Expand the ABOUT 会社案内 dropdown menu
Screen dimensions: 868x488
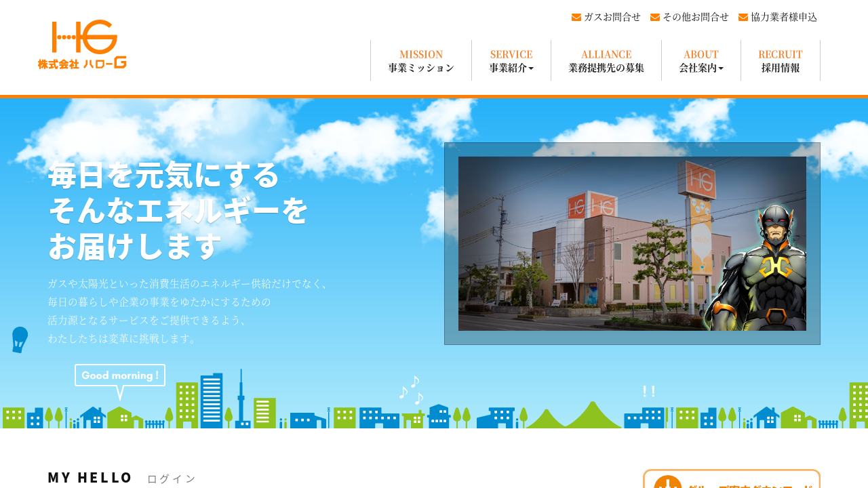point(701,60)
